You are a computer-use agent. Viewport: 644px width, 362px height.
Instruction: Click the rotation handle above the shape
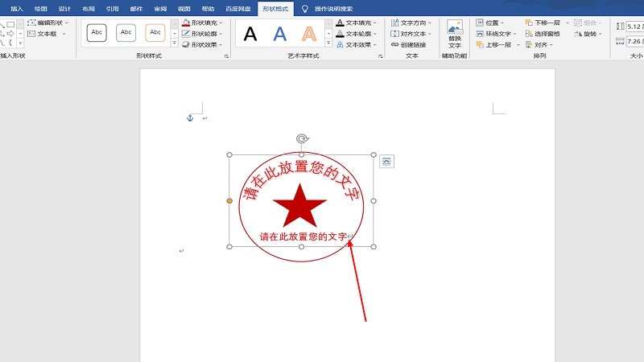(x=302, y=139)
